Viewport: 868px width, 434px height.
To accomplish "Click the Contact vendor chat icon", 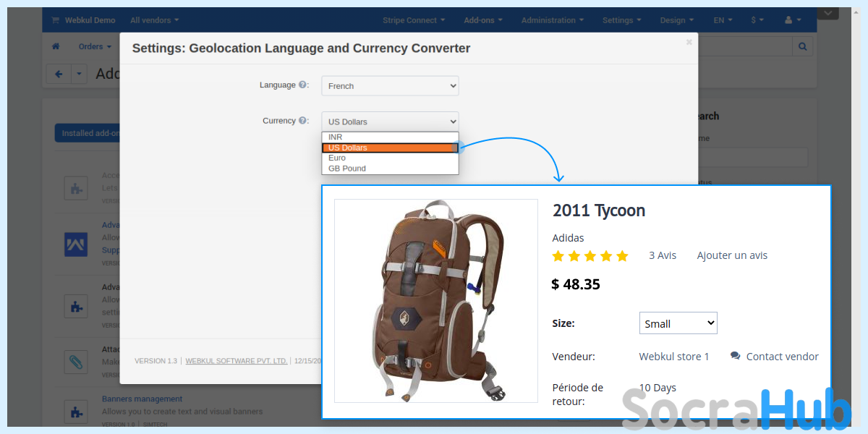I will 735,356.
